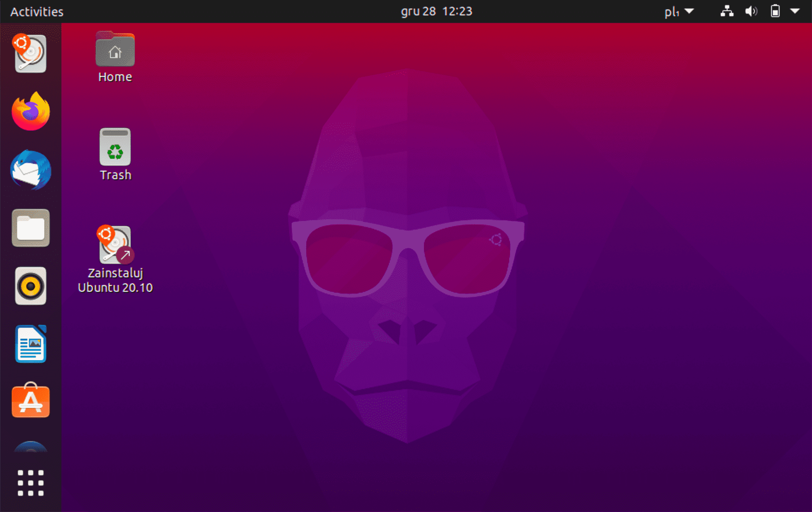Launch Rhythmbox music player

[x=31, y=286]
